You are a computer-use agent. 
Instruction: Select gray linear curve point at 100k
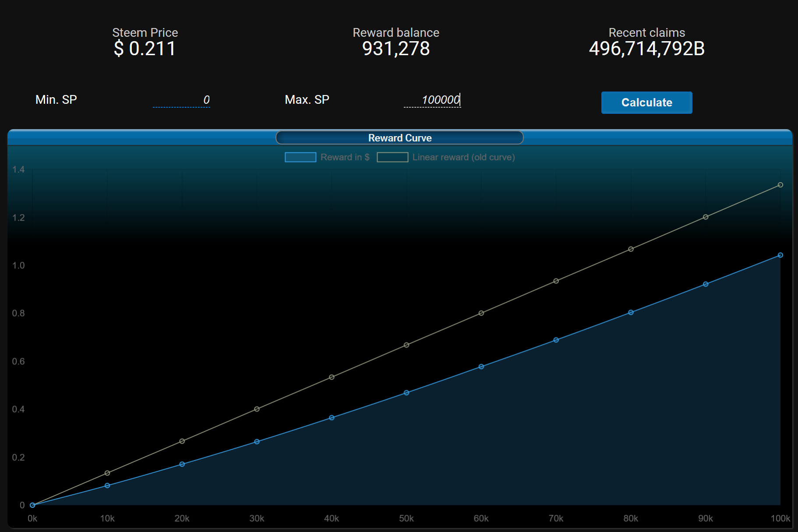click(x=780, y=185)
